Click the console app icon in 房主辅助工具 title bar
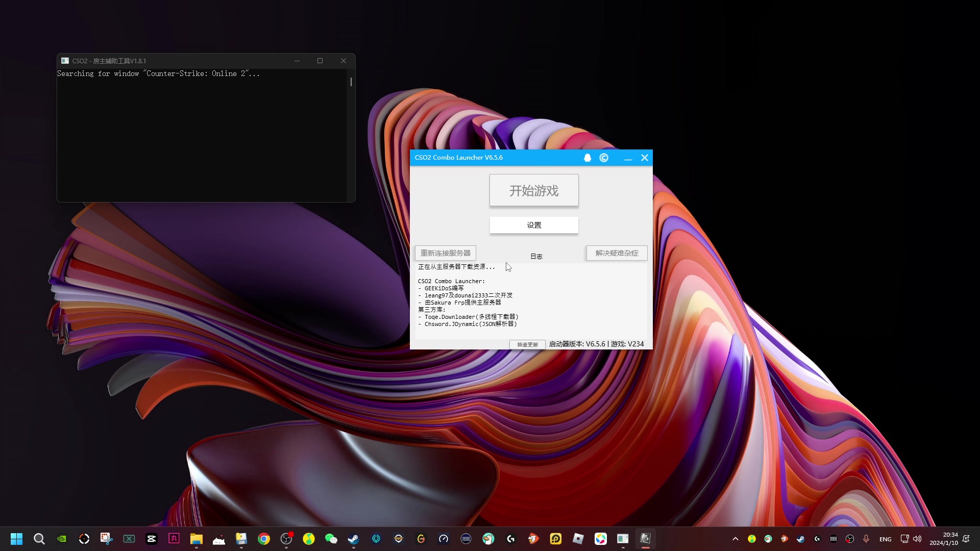 point(65,61)
